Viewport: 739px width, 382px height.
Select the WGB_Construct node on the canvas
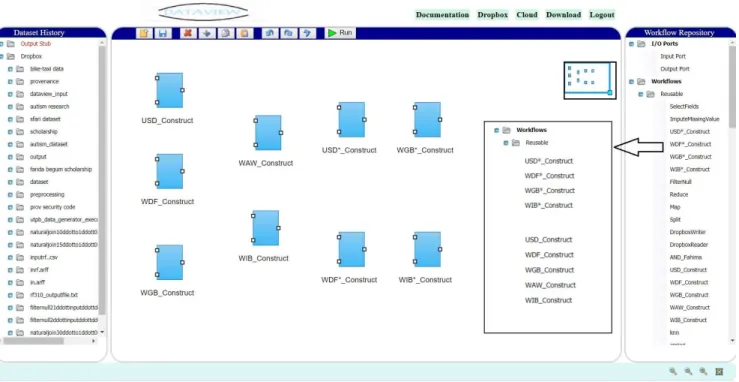(x=170, y=262)
